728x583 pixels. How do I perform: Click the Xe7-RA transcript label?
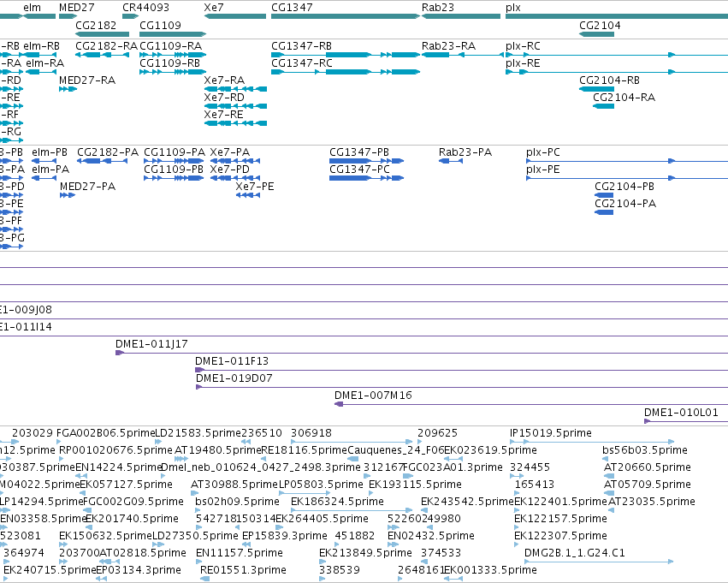[x=224, y=80]
